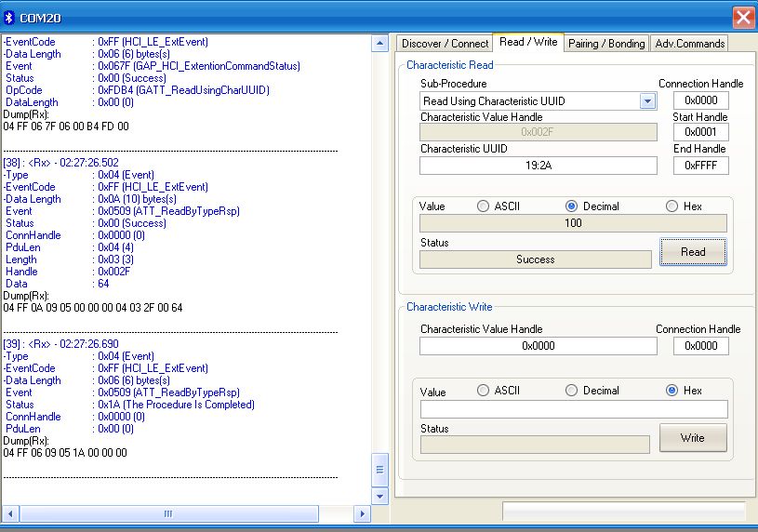Viewport: 758px width, 532px height.
Task: Close the COM20 window
Action: click(x=743, y=18)
